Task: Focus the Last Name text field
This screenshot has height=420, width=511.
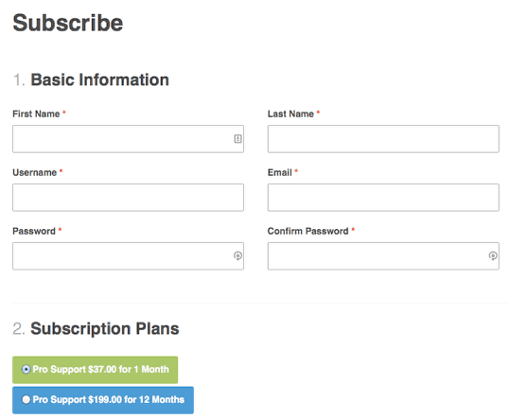Action: [x=383, y=139]
